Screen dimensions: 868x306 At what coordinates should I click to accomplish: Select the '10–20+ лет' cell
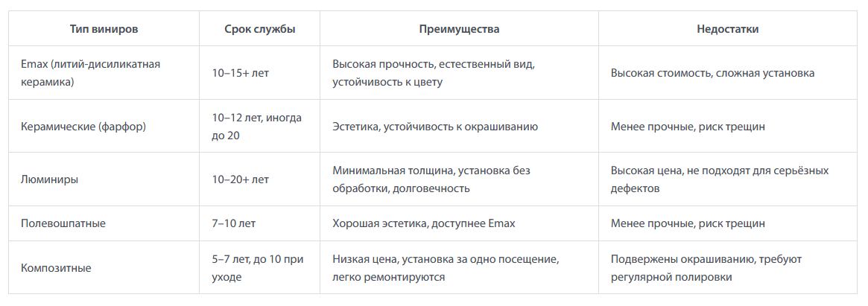259,179
